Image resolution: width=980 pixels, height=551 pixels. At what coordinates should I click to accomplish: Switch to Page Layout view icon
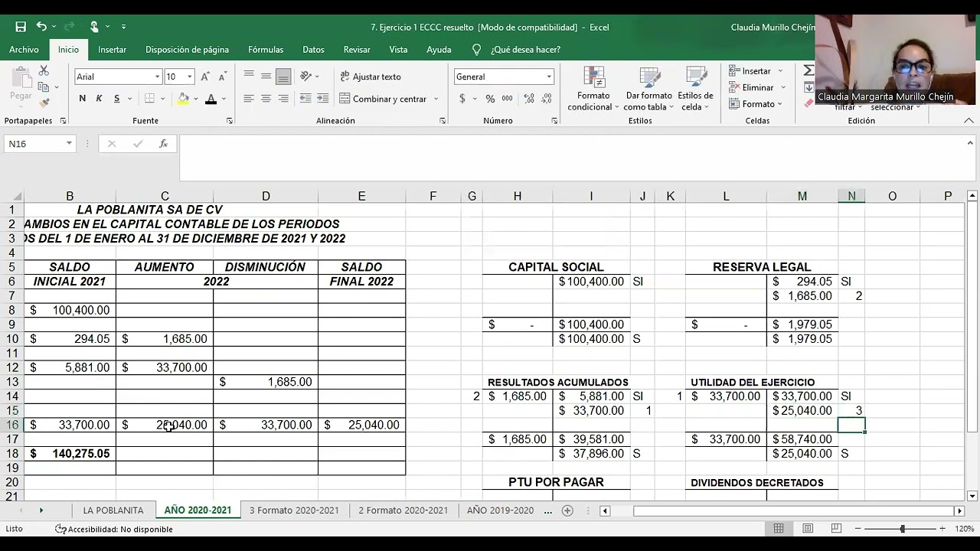pyautogui.click(x=808, y=529)
